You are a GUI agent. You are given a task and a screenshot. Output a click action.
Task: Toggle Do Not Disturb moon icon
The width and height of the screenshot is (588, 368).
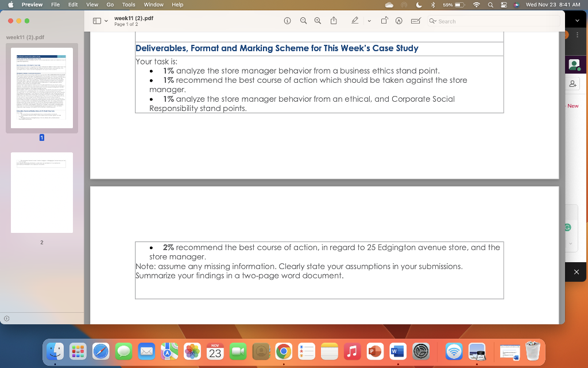419,5
